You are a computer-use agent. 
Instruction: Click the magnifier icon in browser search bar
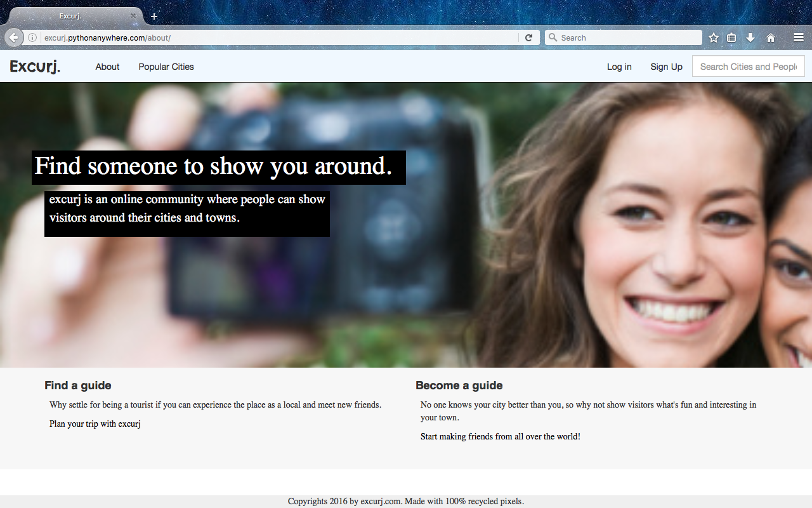[553, 37]
